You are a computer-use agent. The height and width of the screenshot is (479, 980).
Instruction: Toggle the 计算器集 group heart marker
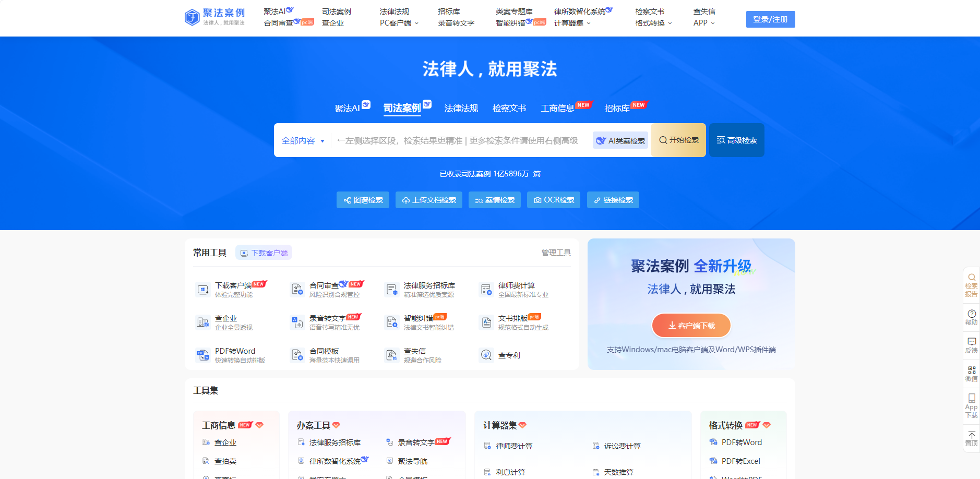tap(522, 425)
